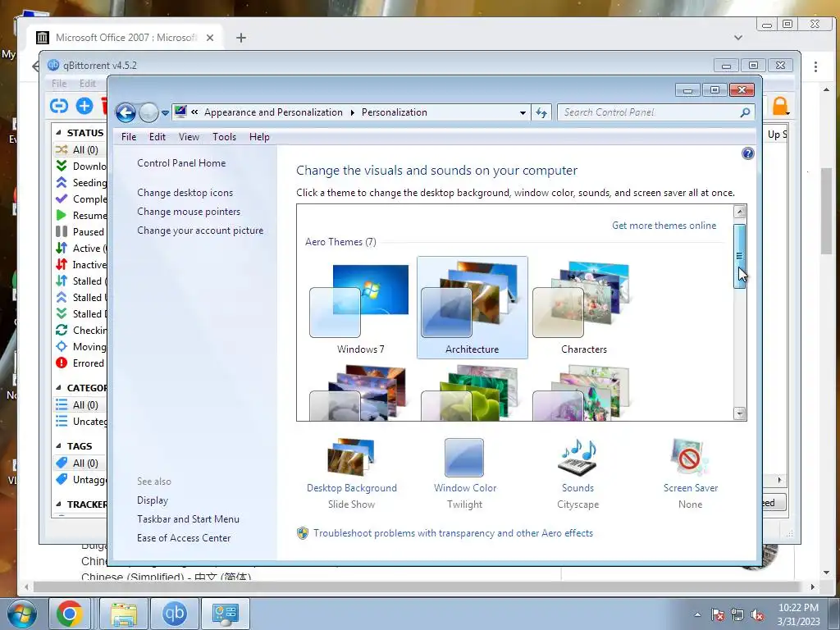This screenshot has height=630, width=840.
Task: Open the Edit menu in Personalization window
Action: [157, 137]
